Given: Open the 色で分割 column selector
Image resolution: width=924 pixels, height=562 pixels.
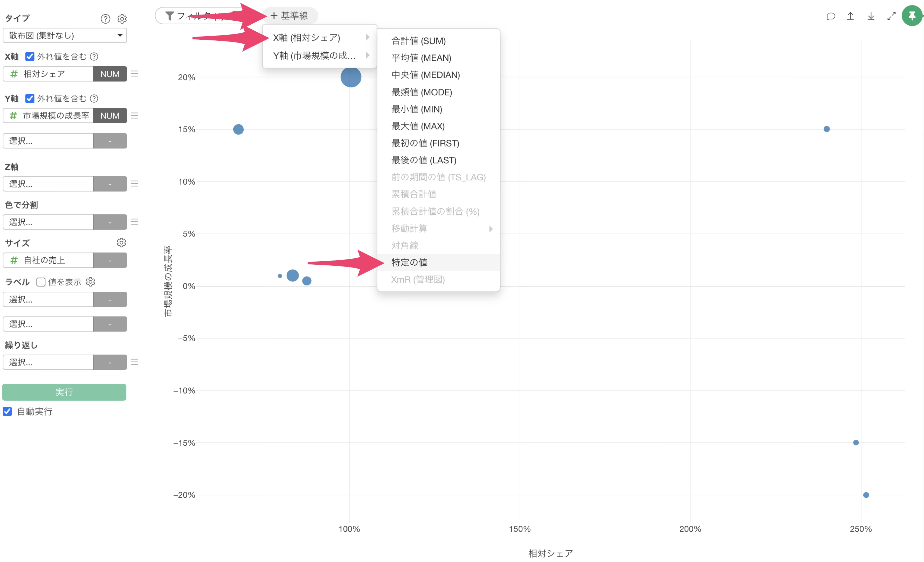Looking at the screenshot, I should coord(48,222).
